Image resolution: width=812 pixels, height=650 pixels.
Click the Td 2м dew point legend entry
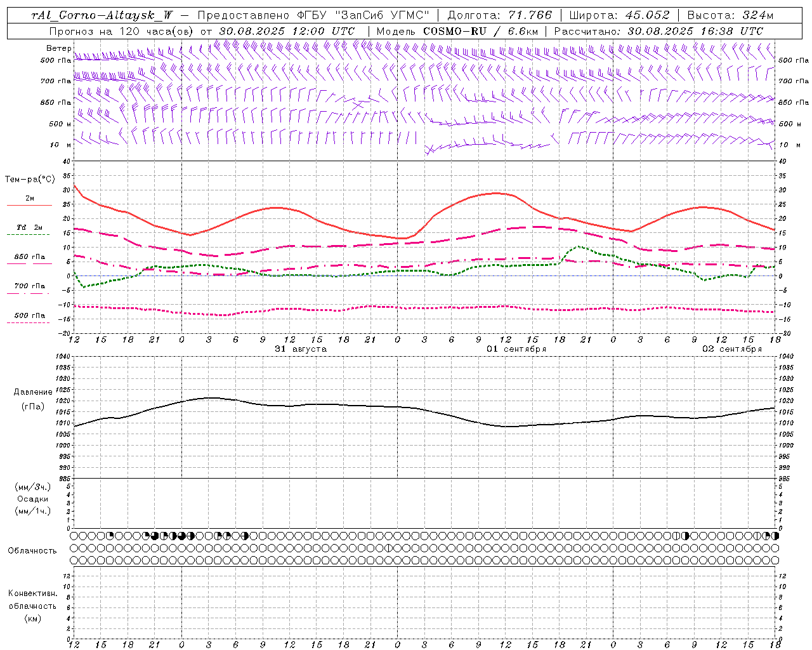30,227
